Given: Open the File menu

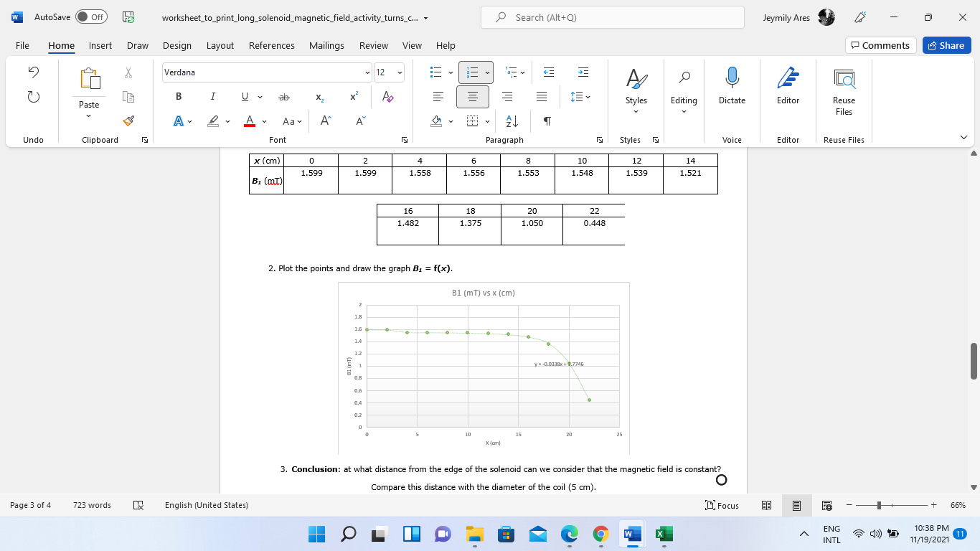Looking at the screenshot, I should point(22,45).
